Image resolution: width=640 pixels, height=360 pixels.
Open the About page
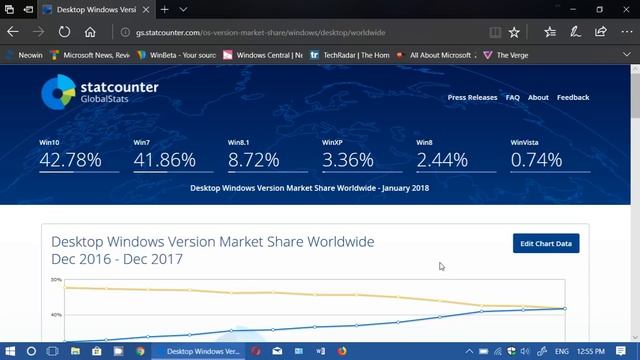point(538,98)
